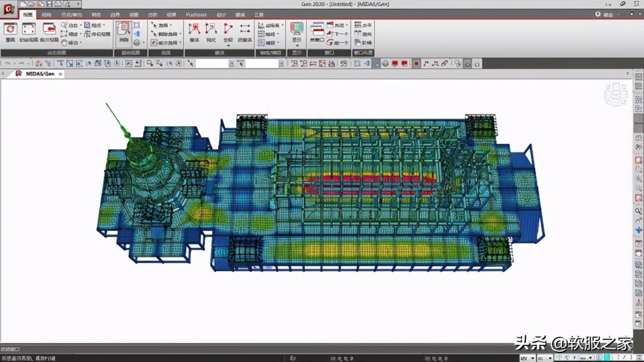644x362 pixels.
Task: Click the first red monitor toolbar icon
Action: (x=395, y=64)
